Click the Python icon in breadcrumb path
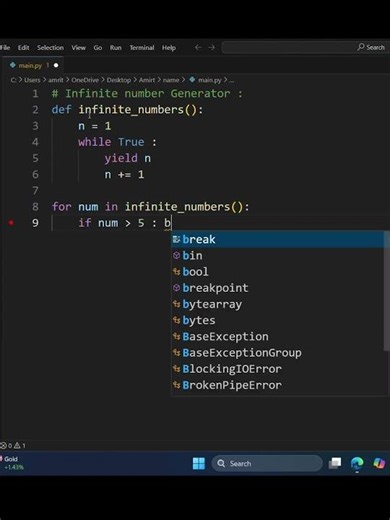This screenshot has width=390, height=520. (x=192, y=80)
